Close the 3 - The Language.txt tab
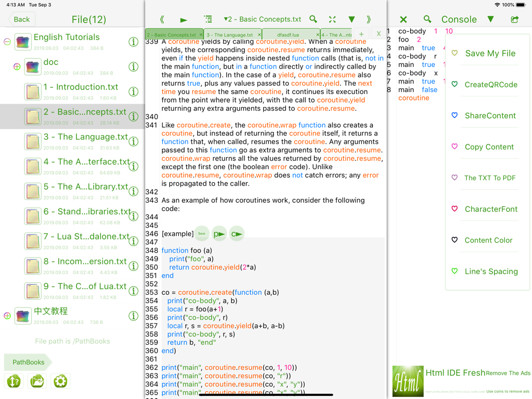The width and height of the screenshot is (532, 399). pos(259,35)
